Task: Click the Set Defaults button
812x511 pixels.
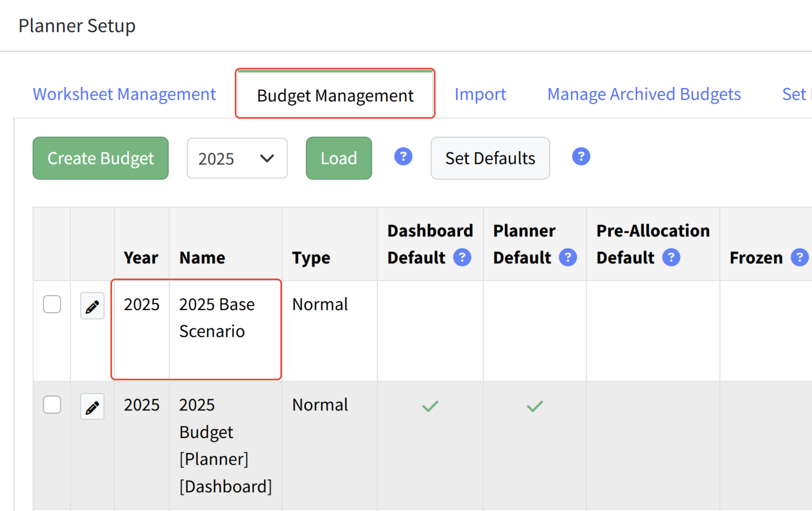Action: coord(490,158)
